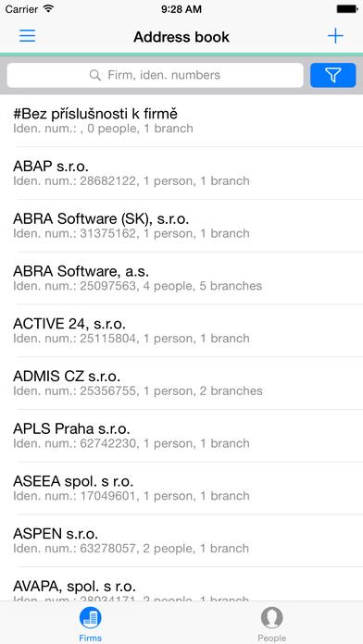363x644 pixels.
Task: Select ABRA Software (SK), s.r.o.
Action: point(181,226)
